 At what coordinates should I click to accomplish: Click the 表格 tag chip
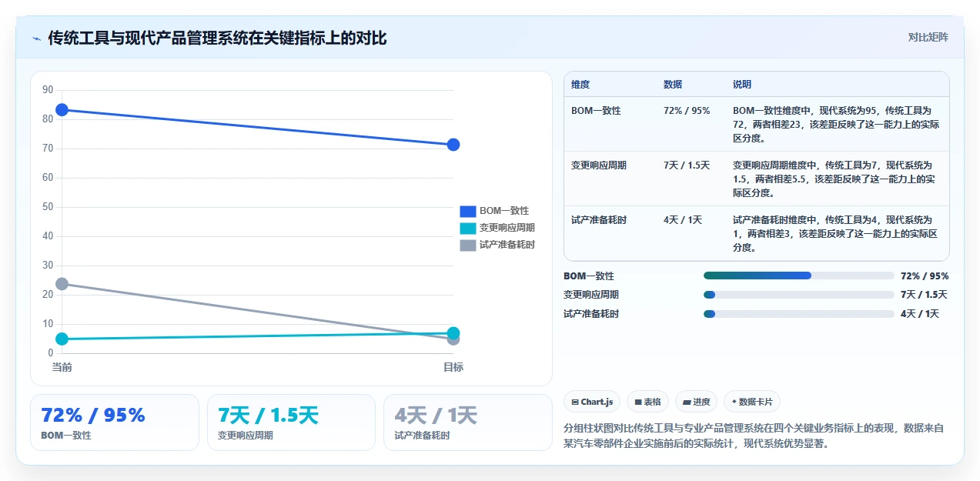point(648,402)
